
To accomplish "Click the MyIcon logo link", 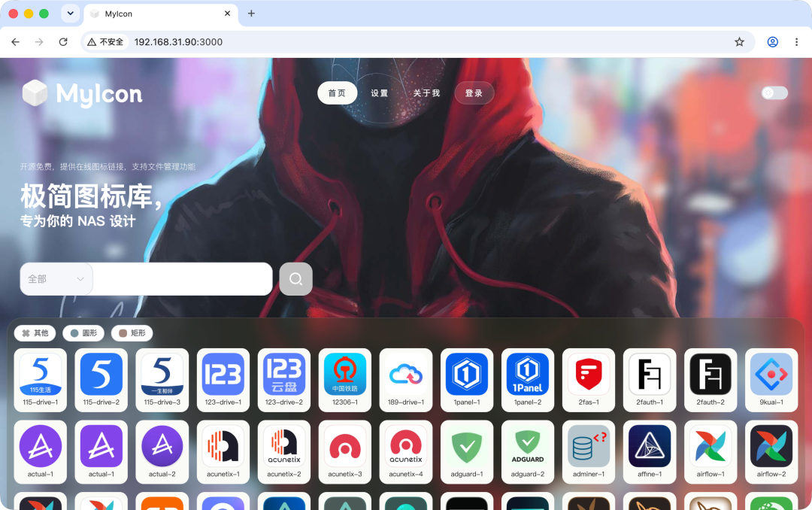I will 83,94.
